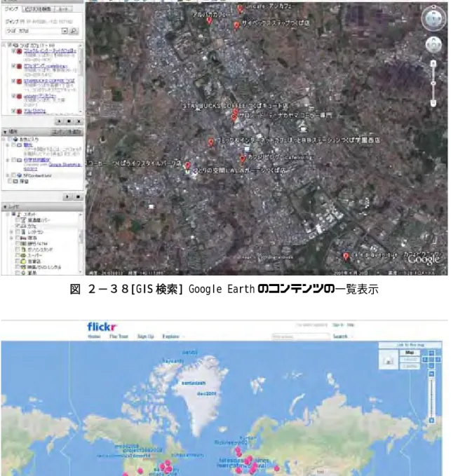Image resolution: width=451 pixels, height=476 pixels.
Task: Click the Link to this map button
Action: click(x=410, y=345)
